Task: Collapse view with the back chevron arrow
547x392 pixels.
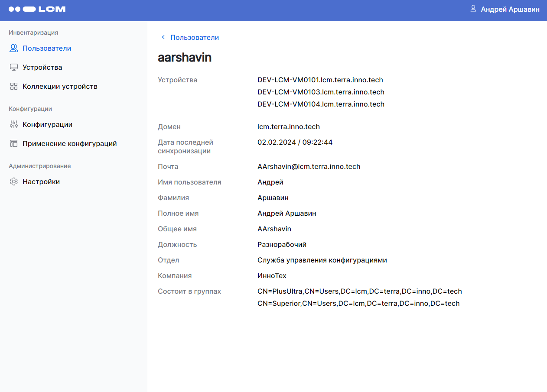Action: pos(163,37)
